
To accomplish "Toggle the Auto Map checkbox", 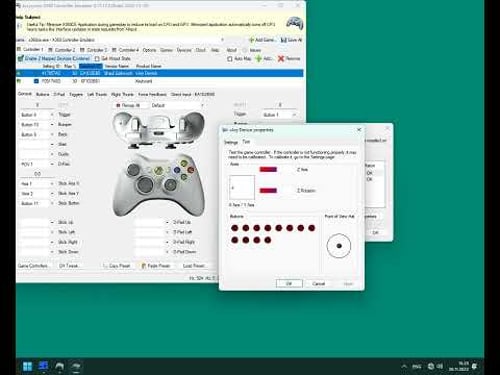I will [x=229, y=59].
